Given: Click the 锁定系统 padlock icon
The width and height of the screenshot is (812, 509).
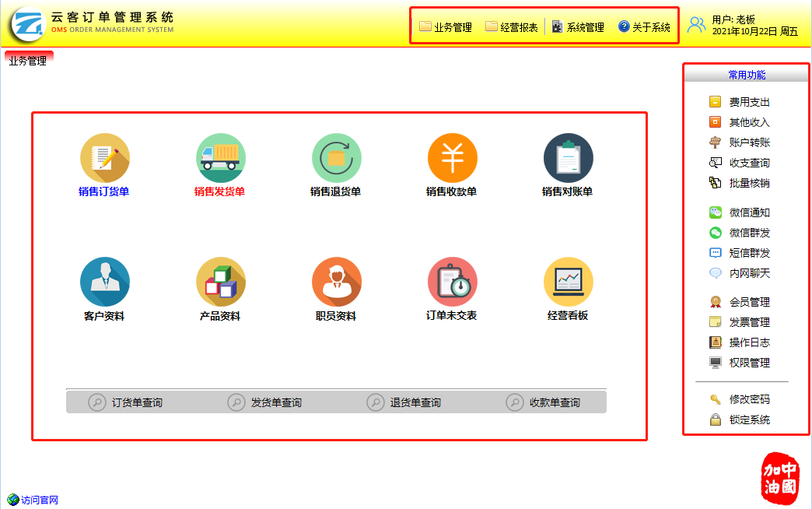Looking at the screenshot, I should click(715, 419).
